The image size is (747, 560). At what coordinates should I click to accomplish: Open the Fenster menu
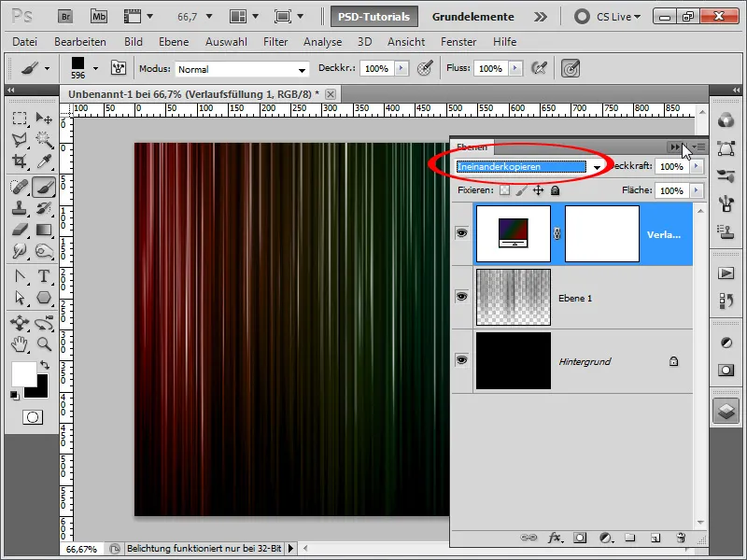[x=458, y=42]
